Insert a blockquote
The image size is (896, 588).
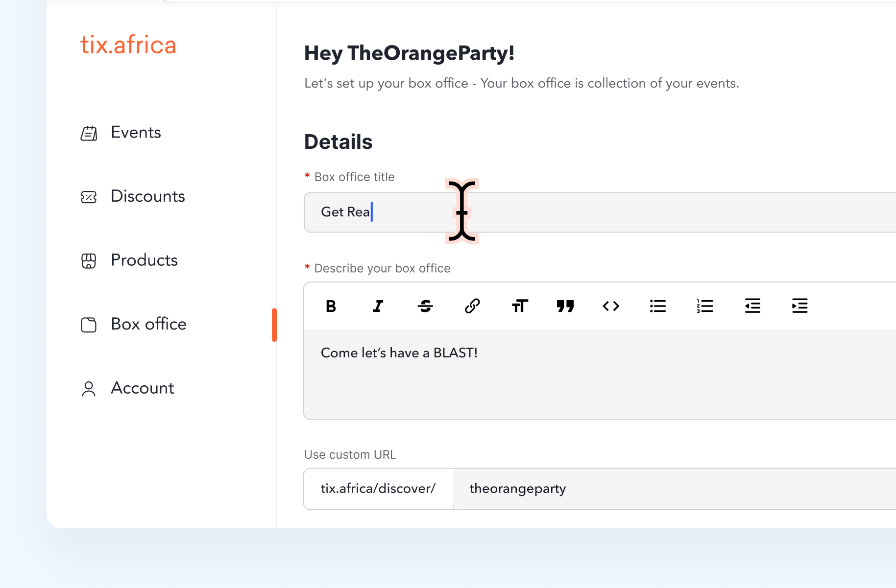click(x=566, y=306)
